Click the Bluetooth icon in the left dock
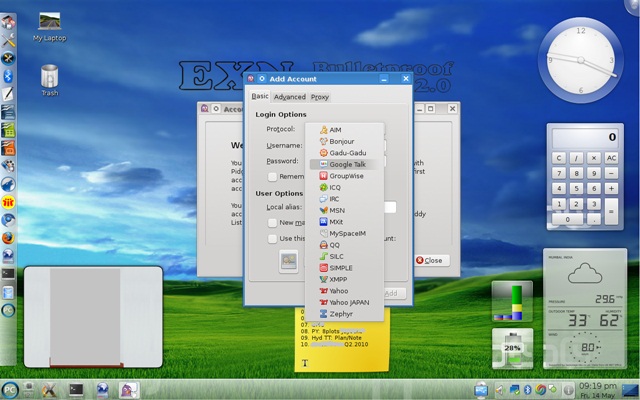 point(8,76)
